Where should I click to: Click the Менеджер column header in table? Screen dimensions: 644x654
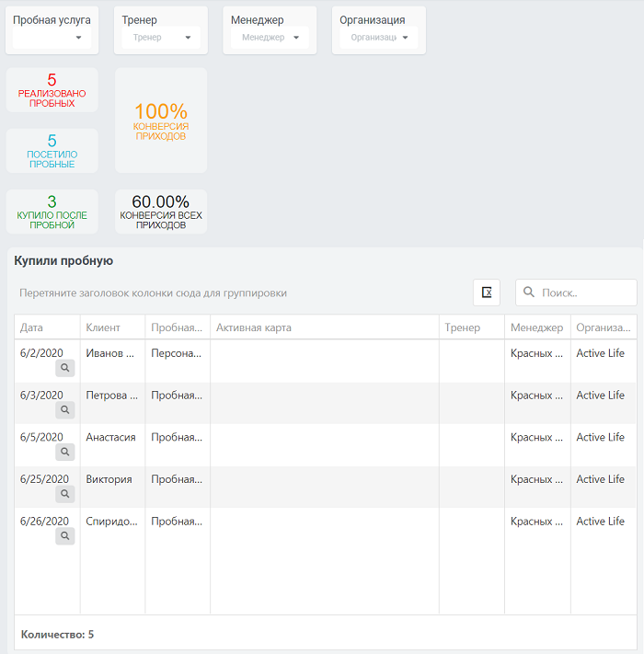(537, 327)
